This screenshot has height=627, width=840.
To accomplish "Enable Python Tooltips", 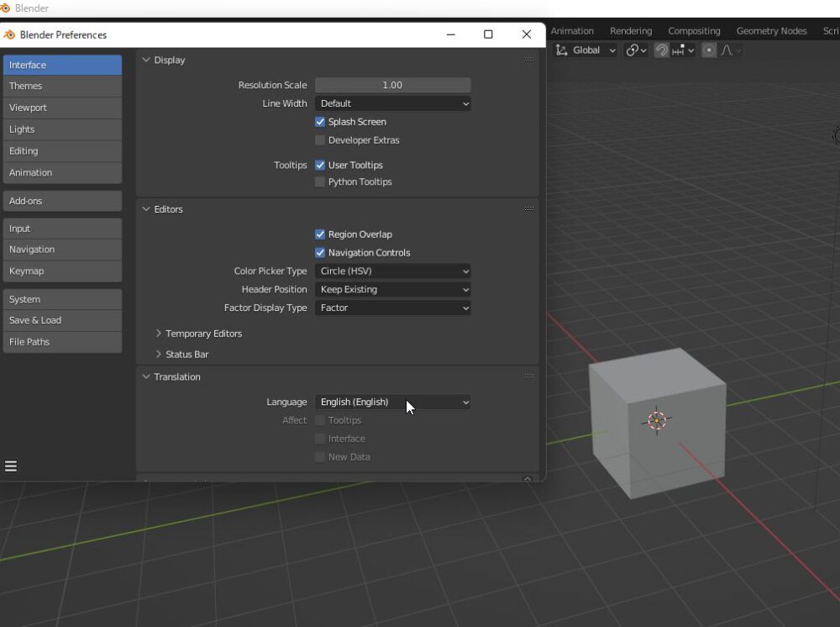I will pyautogui.click(x=320, y=182).
